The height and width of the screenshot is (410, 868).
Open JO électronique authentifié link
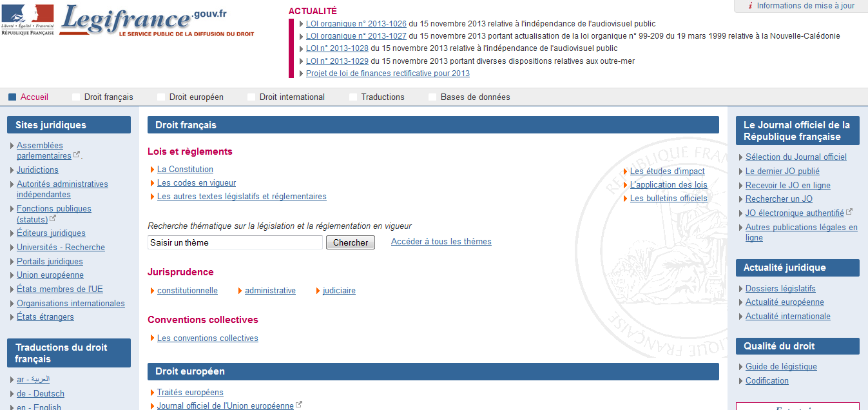tap(795, 213)
